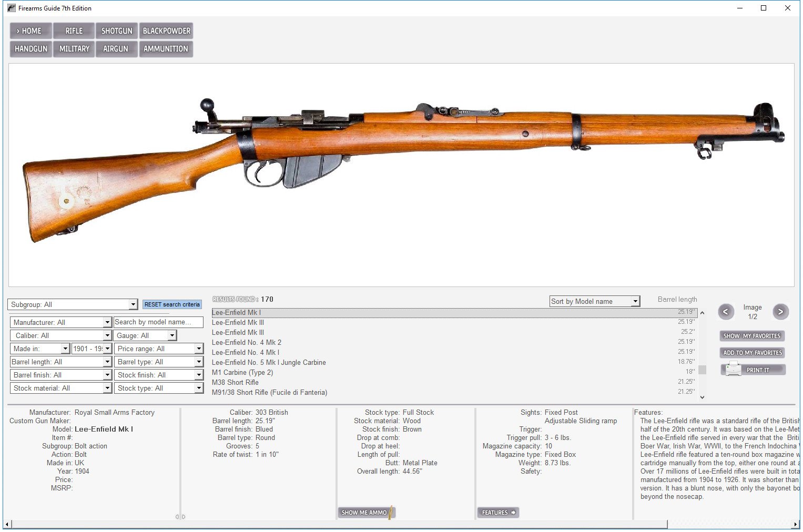The image size is (803, 532).
Task: Add this rifle to My Favorites
Action: [x=753, y=353]
